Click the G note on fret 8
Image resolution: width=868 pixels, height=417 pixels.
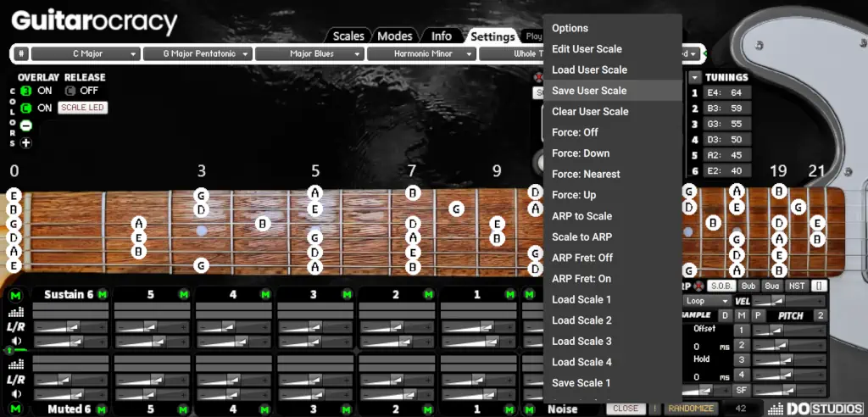point(456,208)
